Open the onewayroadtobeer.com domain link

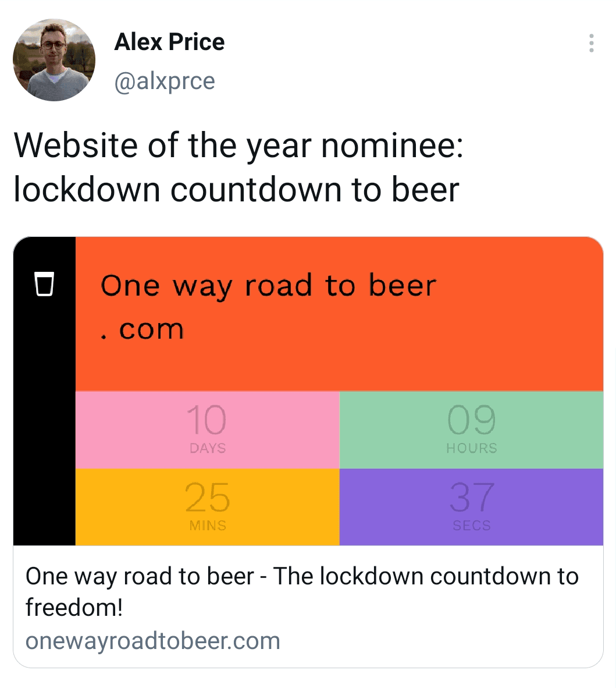pyautogui.click(x=153, y=641)
